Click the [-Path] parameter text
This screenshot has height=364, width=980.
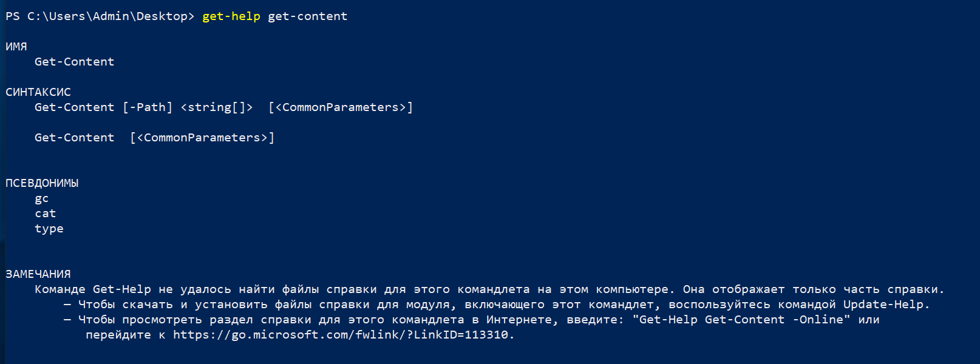tap(148, 107)
